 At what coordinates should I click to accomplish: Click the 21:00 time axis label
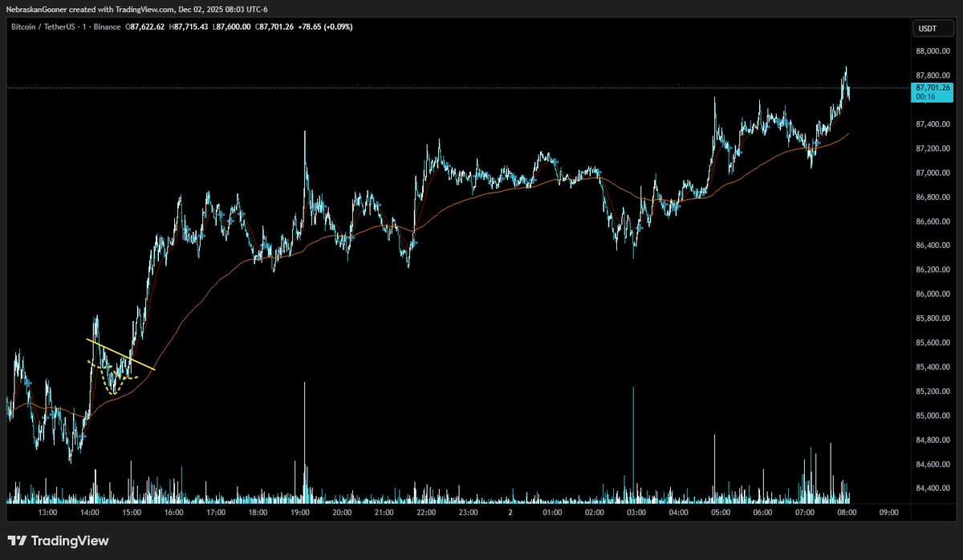(384, 512)
